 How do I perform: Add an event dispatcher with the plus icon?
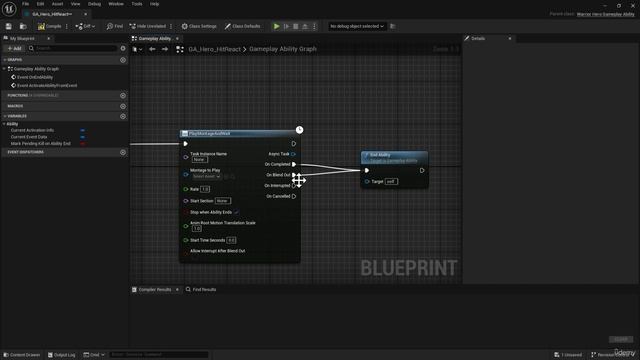click(123, 152)
